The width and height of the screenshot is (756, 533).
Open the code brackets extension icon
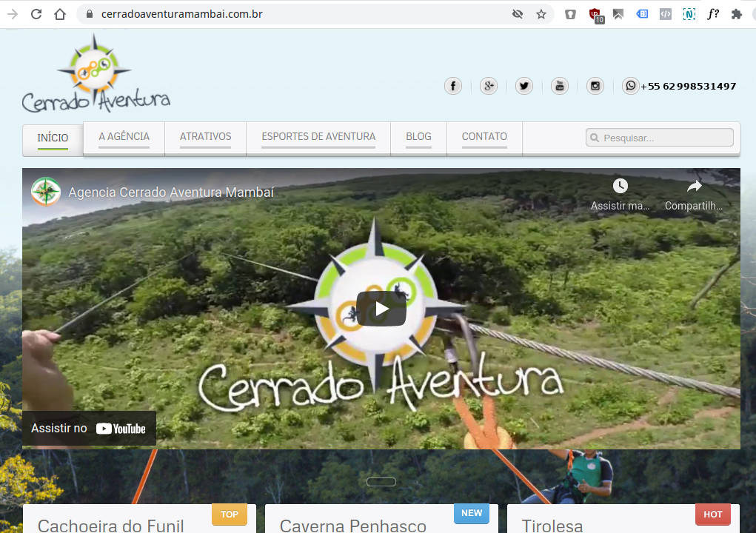point(666,14)
